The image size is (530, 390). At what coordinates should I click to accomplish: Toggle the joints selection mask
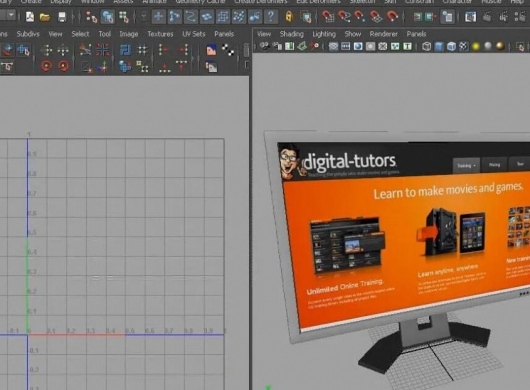pos(174,17)
